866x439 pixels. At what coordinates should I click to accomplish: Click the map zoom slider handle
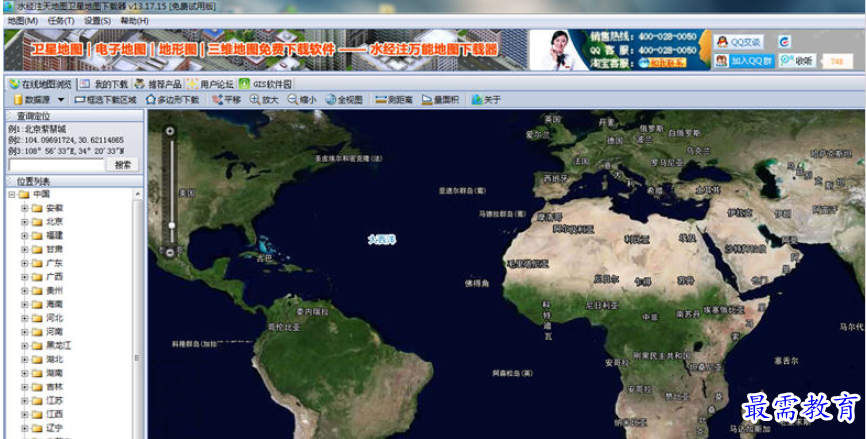(172, 225)
